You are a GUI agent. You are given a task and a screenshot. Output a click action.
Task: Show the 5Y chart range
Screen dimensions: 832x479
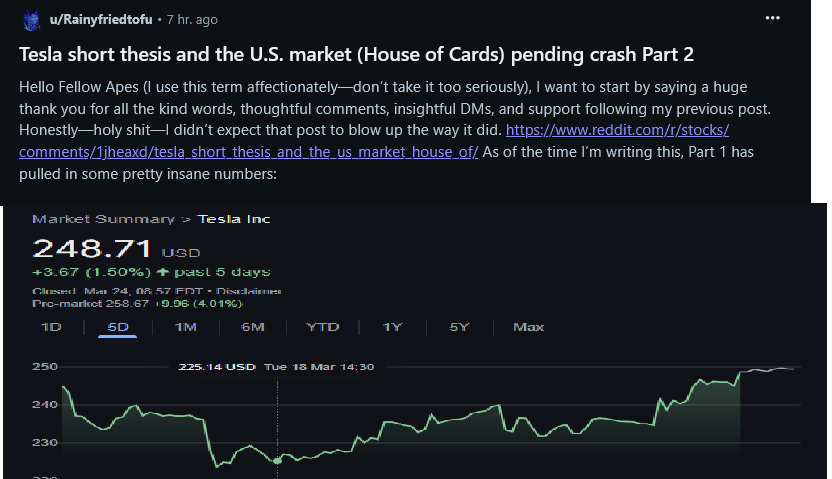pos(459,327)
